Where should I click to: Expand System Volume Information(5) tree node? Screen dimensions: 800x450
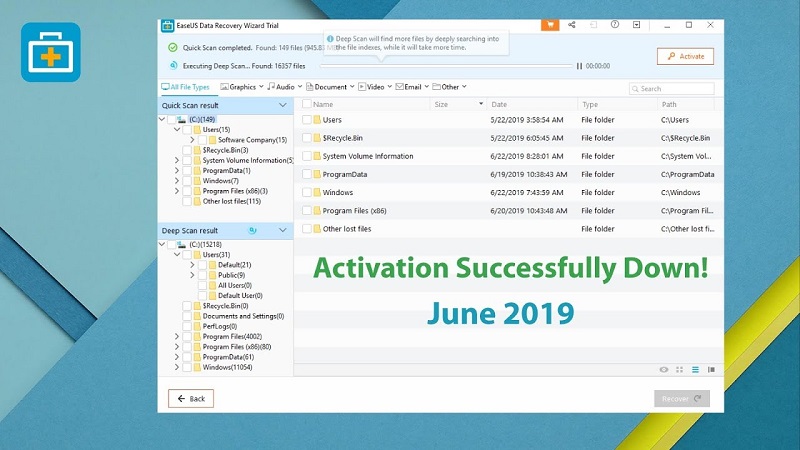177,160
